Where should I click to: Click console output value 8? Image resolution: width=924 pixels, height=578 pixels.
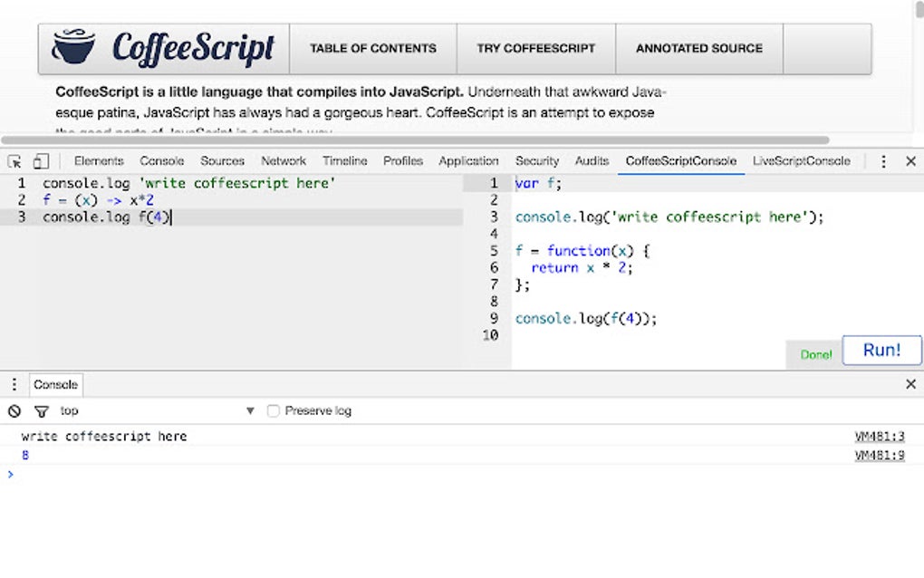25,456
